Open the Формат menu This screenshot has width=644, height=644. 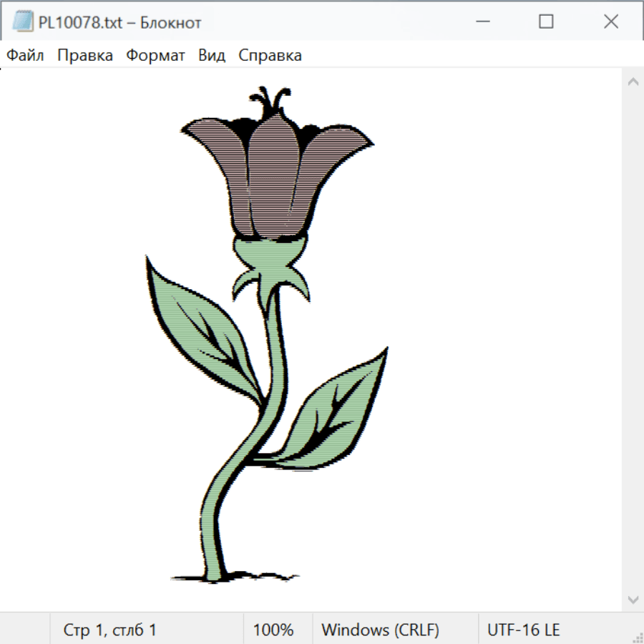pyautogui.click(x=155, y=56)
